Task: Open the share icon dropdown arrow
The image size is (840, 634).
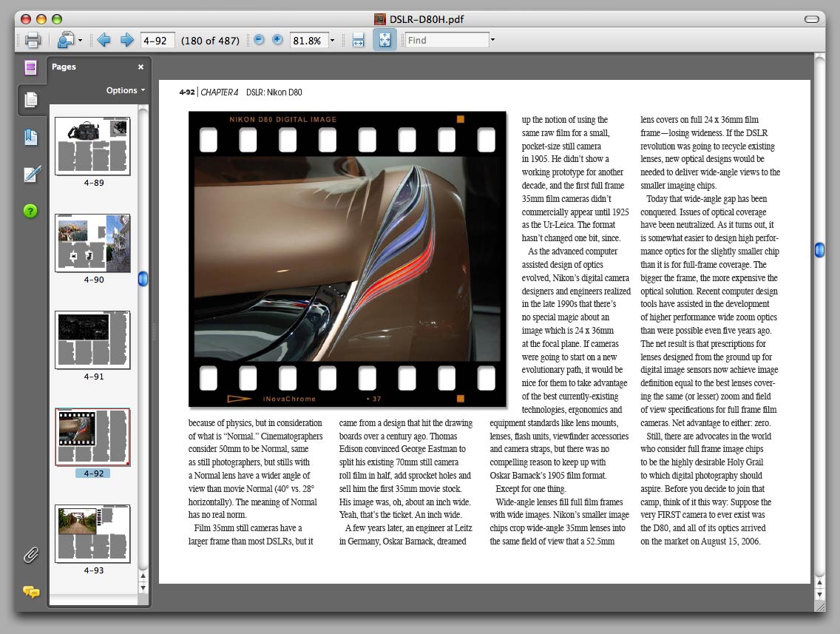Action: (x=81, y=40)
